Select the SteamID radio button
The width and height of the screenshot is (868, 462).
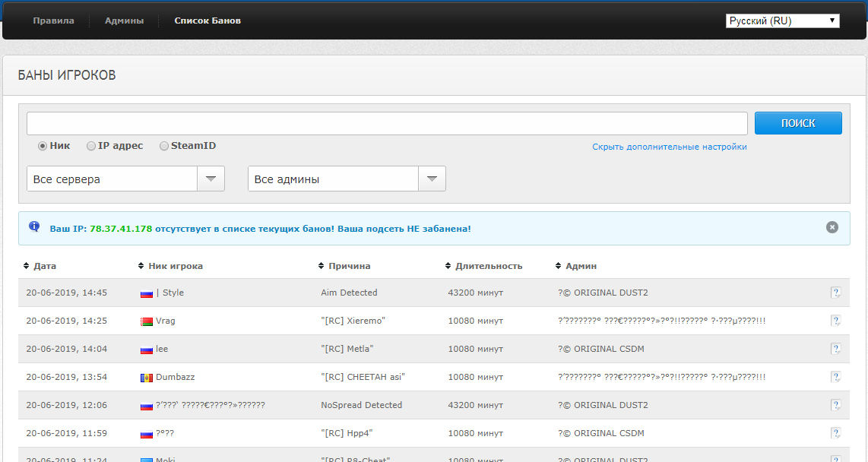click(x=164, y=146)
